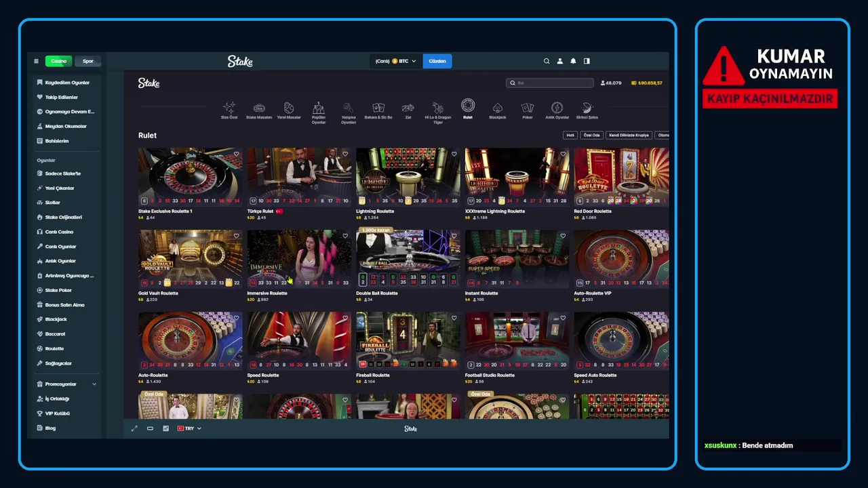The height and width of the screenshot is (488, 868).
Task: Open the notifications bell icon
Action: click(573, 61)
